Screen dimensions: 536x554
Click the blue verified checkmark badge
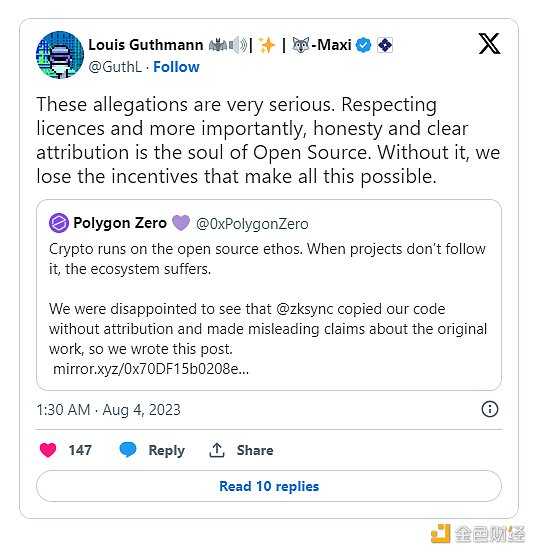click(364, 45)
